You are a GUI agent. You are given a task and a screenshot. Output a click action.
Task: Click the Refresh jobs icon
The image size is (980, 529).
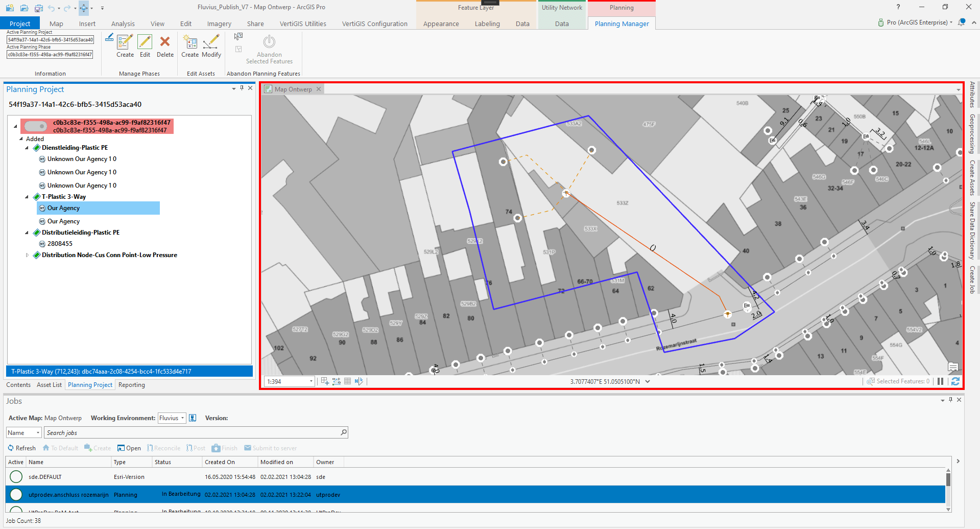coord(11,448)
